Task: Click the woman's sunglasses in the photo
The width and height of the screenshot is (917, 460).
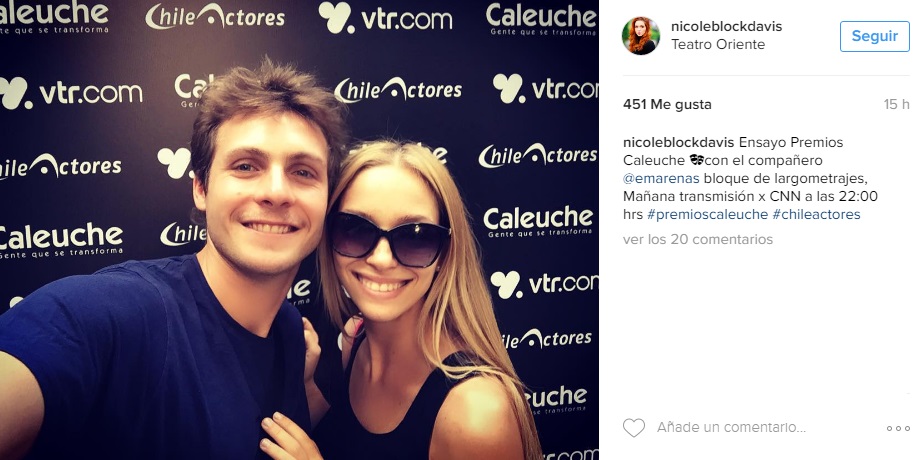Action: (x=389, y=239)
